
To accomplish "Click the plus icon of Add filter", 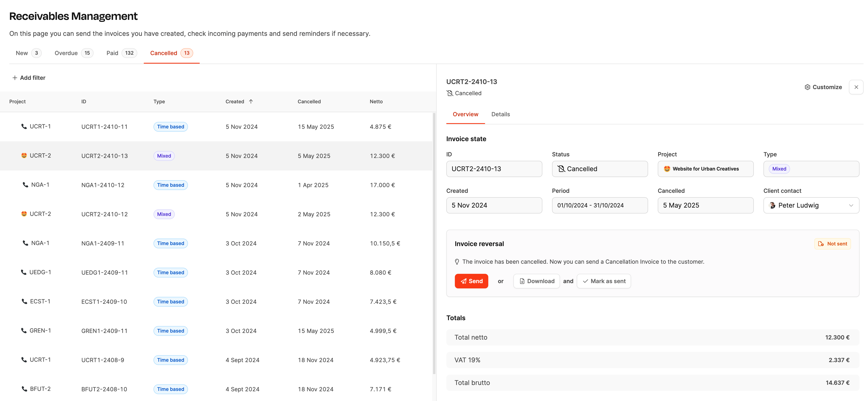I will click(x=15, y=78).
